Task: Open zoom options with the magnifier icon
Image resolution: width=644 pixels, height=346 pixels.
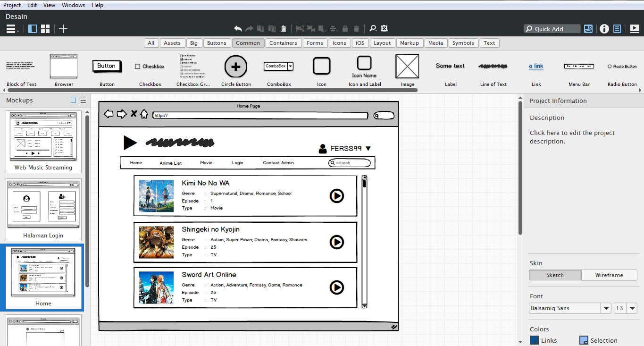Action: (372, 28)
